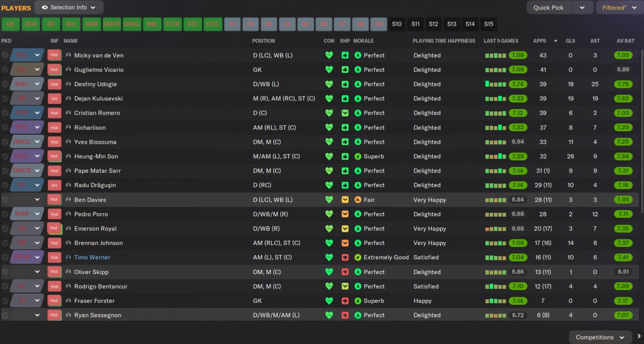Click the APPS sort direction arrow
This screenshot has height=344, width=644.
point(555,41)
